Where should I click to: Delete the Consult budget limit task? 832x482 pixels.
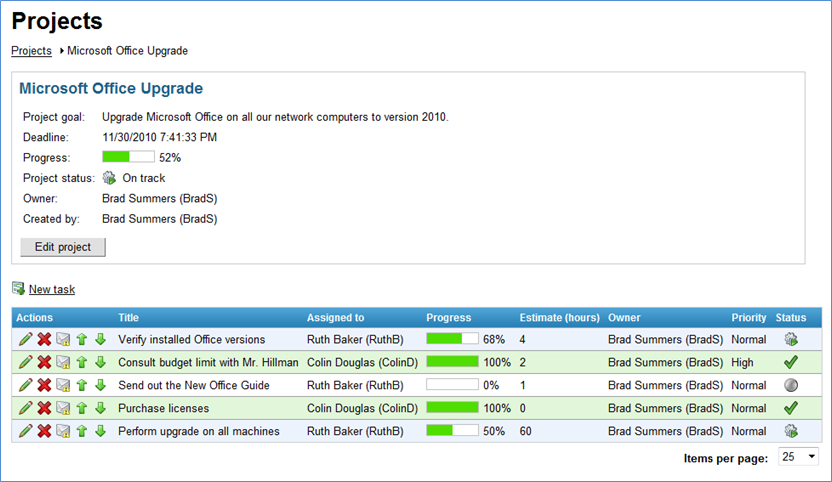[x=45, y=362]
